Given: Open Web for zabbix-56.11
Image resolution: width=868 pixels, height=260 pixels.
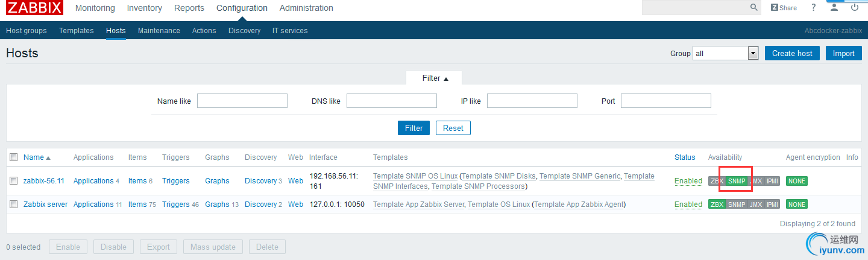Looking at the screenshot, I should pyautogui.click(x=295, y=181).
